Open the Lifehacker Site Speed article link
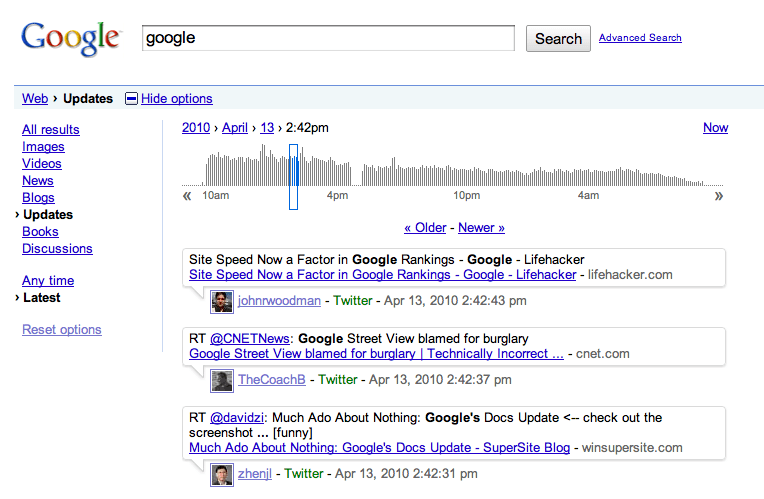This screenshot has width=764, height=499. click(x=382, y=275)
